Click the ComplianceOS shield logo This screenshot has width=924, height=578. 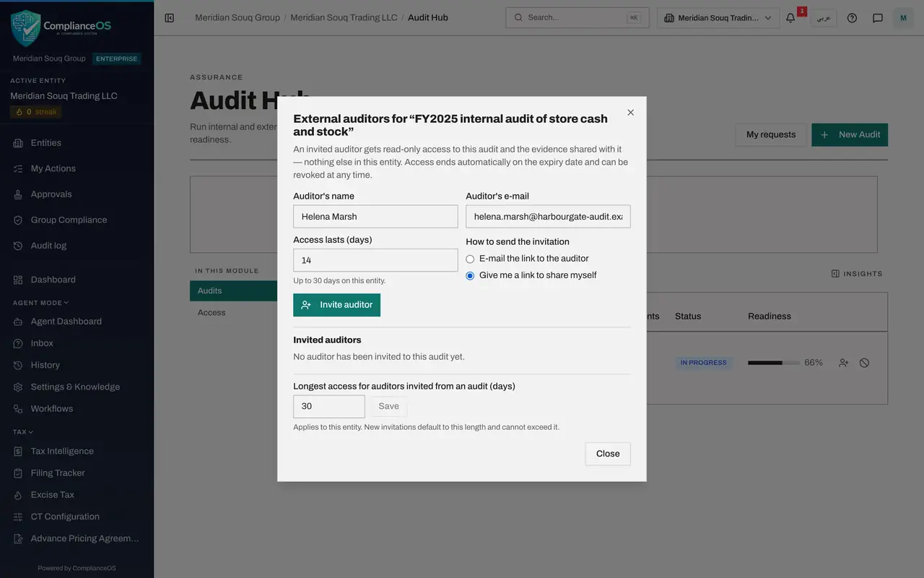[x=26, y=27]
